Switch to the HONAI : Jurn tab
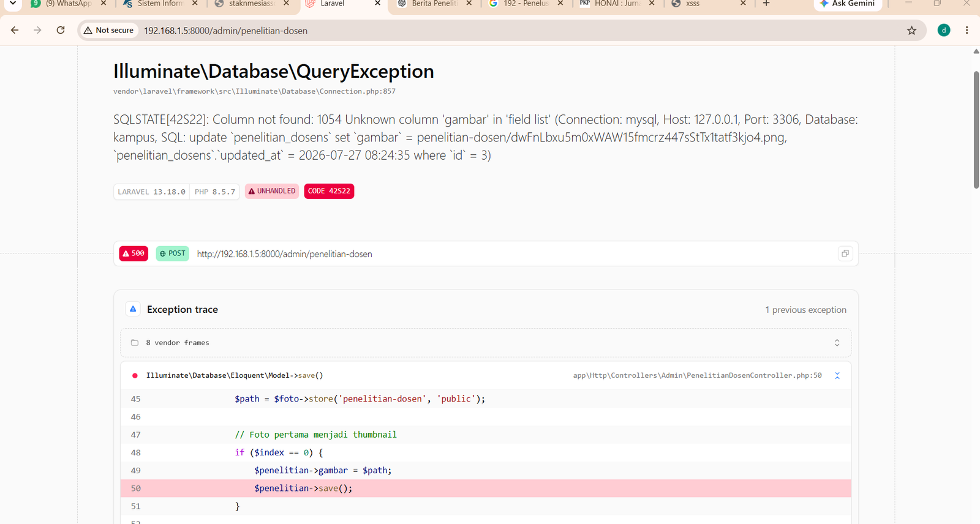 (x=617, y=4)
